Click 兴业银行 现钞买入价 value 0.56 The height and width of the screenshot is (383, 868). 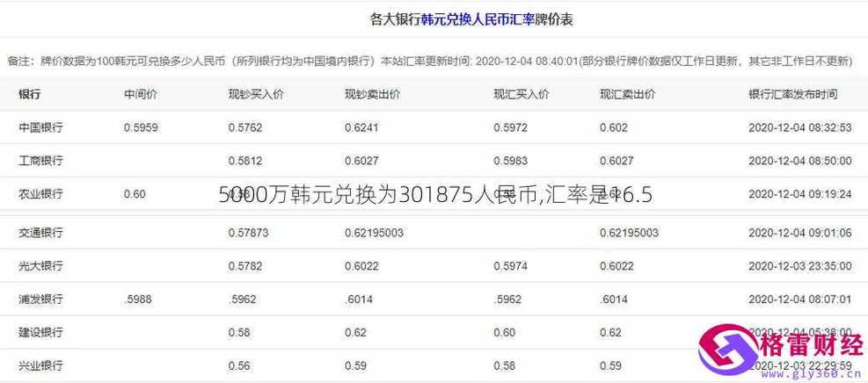click(239, 365)
